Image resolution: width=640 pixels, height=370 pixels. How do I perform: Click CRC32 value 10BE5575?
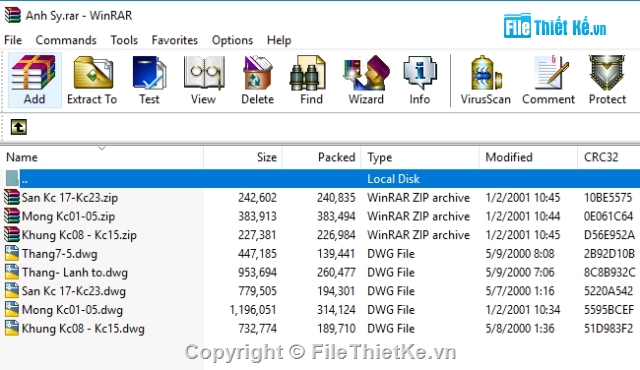click(x=608, y=198)
